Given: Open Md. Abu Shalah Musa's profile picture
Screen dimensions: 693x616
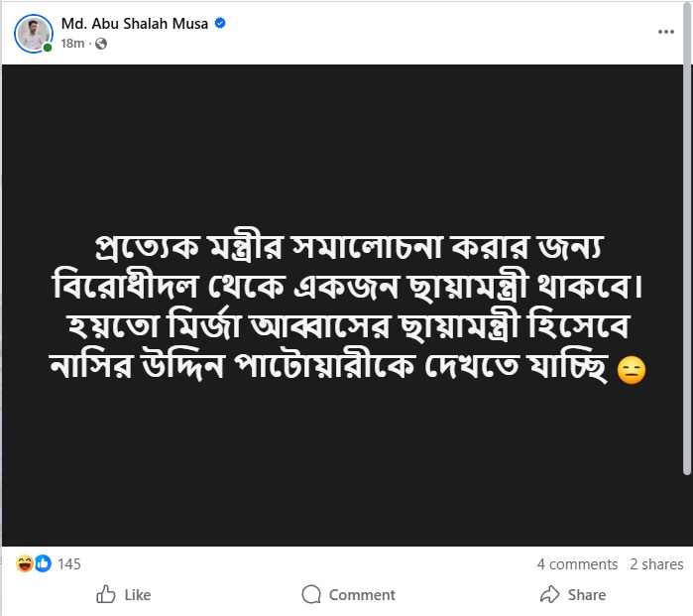Looking at the screenshot, I should click(33, 34).
